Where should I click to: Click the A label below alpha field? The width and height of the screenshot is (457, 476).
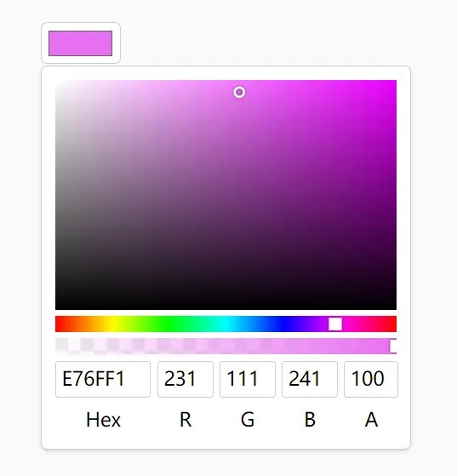pos(371,420)
